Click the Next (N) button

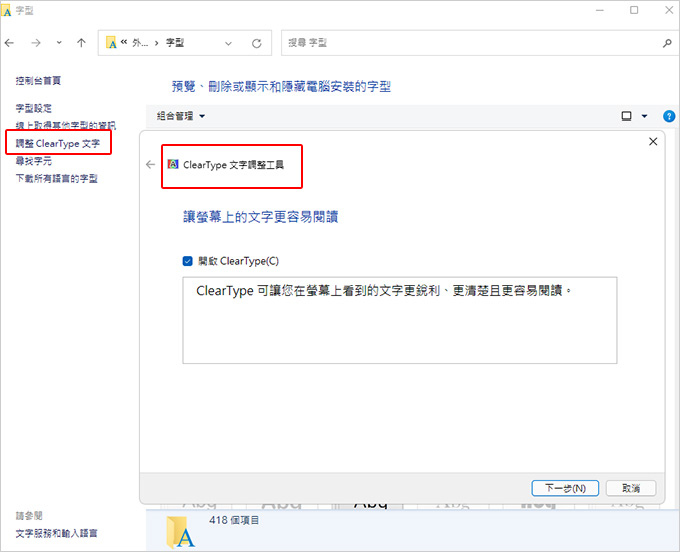coord(565,488)
